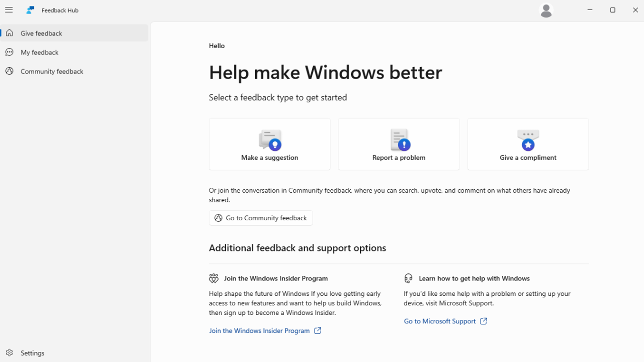
Task: Click the Community feedback globe icon
Action: point(9,71)
